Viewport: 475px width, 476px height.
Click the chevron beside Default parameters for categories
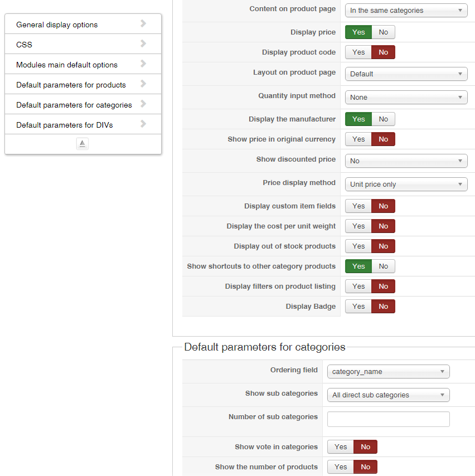(143, 104)
